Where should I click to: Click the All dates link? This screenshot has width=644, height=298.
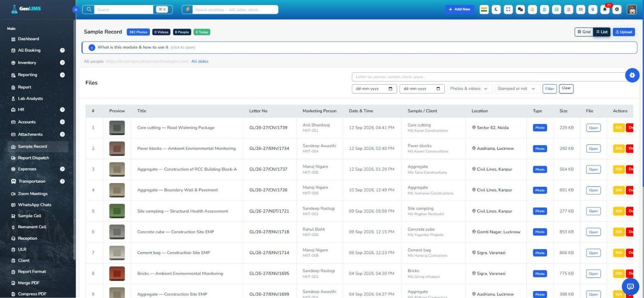click(x=200, y=61)
